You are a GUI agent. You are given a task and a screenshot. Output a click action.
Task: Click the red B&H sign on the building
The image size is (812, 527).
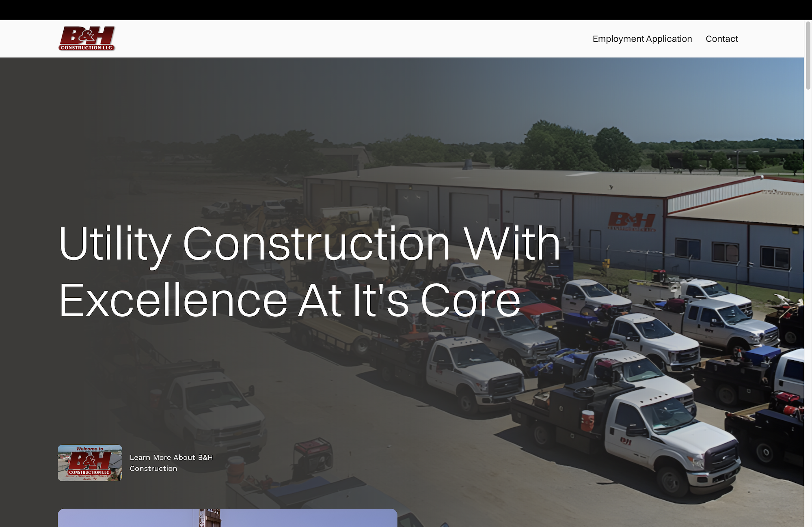click(x=632, y=222)
